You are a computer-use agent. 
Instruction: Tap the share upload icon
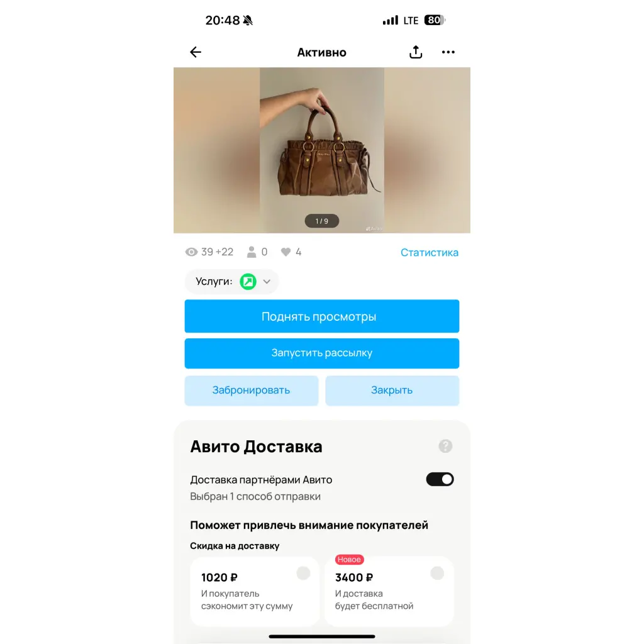click(x=416, y=52)
